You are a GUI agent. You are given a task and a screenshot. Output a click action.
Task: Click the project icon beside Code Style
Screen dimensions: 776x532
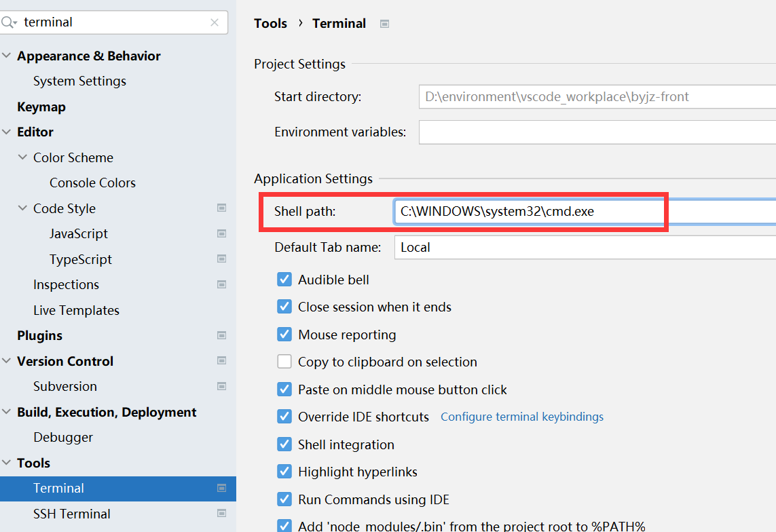coord(222,208)
